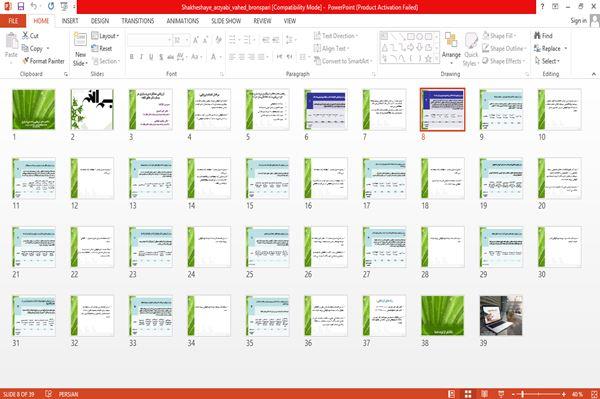Image resolution: width=600 pixels, height=399 pixels.
Task: Click the Shape Effects button
Action: (504, 61)
